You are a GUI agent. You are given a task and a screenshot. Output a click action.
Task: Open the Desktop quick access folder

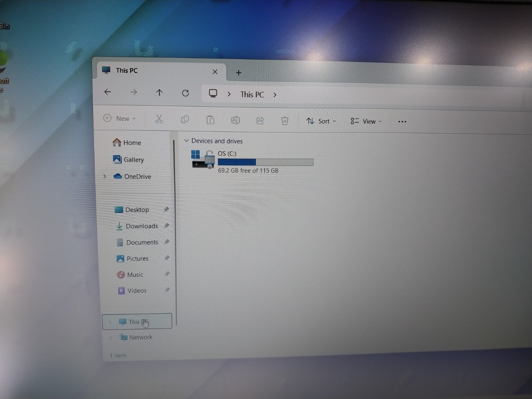(132, 210)
